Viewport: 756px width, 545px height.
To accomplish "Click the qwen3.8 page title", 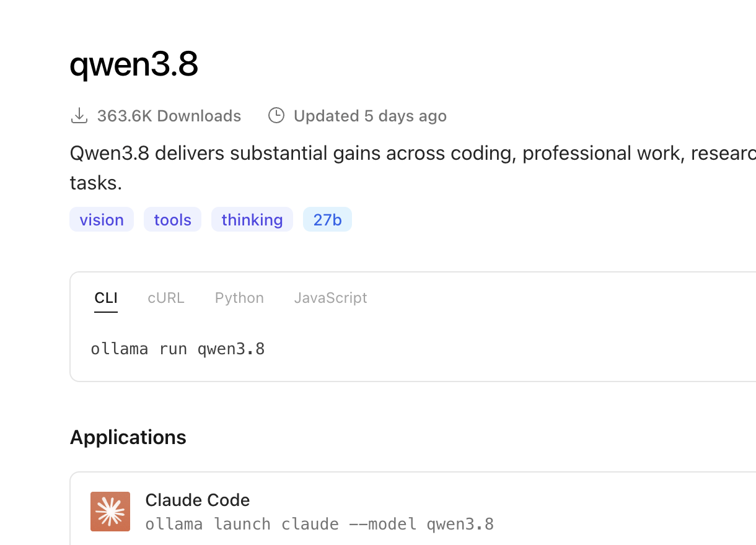I will pyautogui.click(x=134, y=64).
